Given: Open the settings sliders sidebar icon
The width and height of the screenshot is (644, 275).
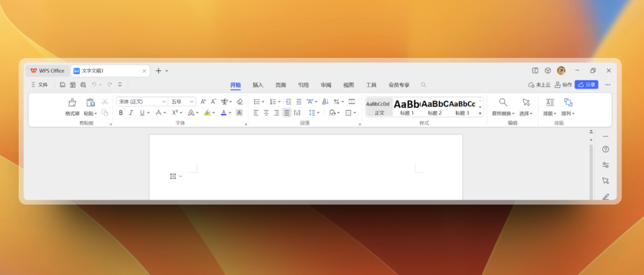Looking at the screenshot, I should tap(606, 164).
